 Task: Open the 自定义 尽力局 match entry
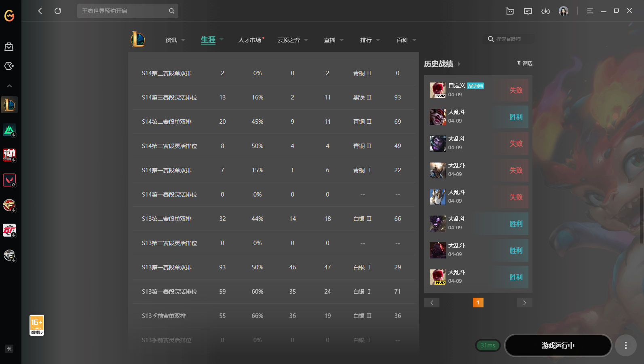[478, 90]
